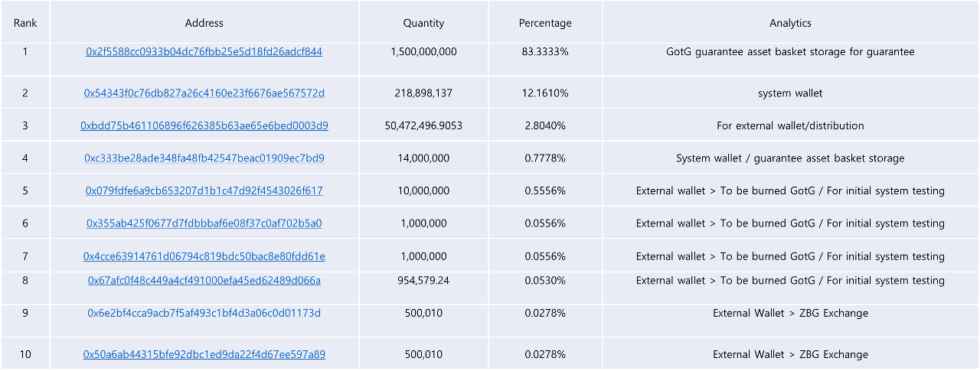Image resolution: width=980 pixels, height=371 pixels.
Task: Open rank 10 address starting 0x50a6ab44
Action: pyautogui.click(x=204, y=354)
